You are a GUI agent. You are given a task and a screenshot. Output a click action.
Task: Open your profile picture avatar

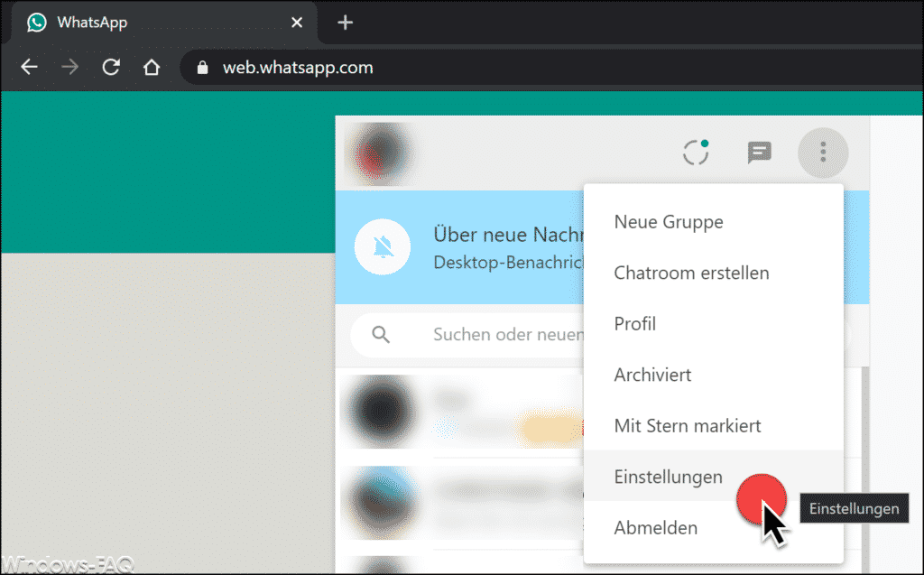[380, 153]
